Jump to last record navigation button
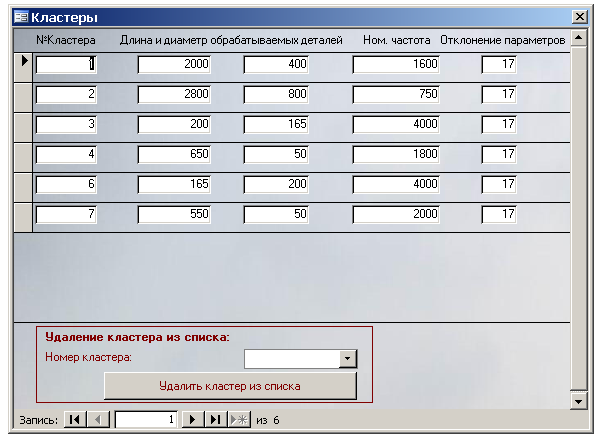The height and width of the screenshot is (442, 600). [215, 420]
